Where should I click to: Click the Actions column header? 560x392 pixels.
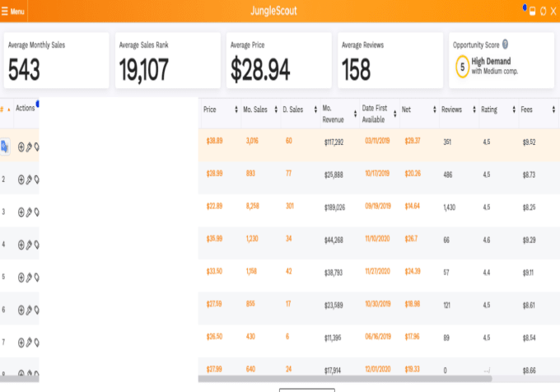pyautogui.click(x=25, y=108)
